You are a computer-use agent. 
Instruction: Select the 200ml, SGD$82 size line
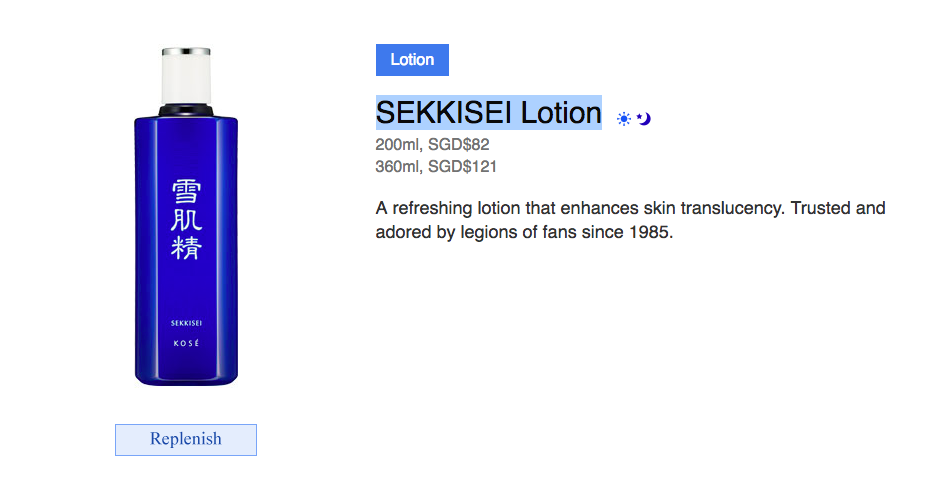click(x=432, y=145)
